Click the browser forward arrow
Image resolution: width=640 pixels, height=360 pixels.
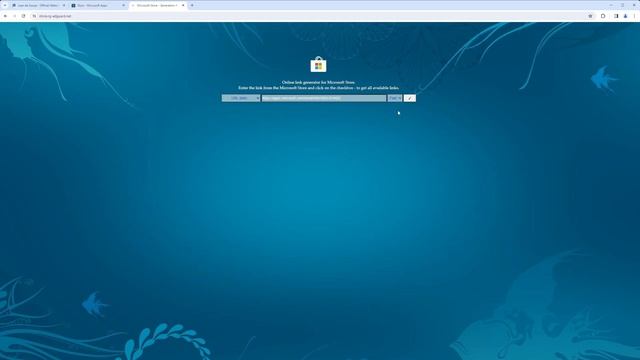tap(14, 16)
